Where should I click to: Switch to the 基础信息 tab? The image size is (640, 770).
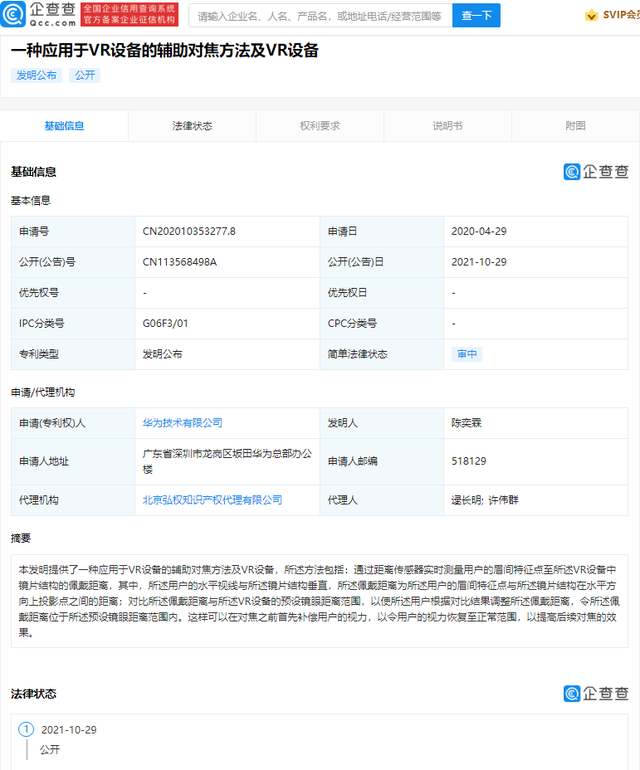(64, 126)
